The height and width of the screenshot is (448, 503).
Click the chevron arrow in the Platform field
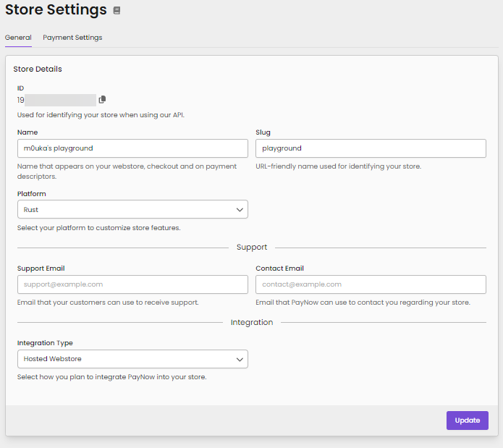tap(240, 209)
